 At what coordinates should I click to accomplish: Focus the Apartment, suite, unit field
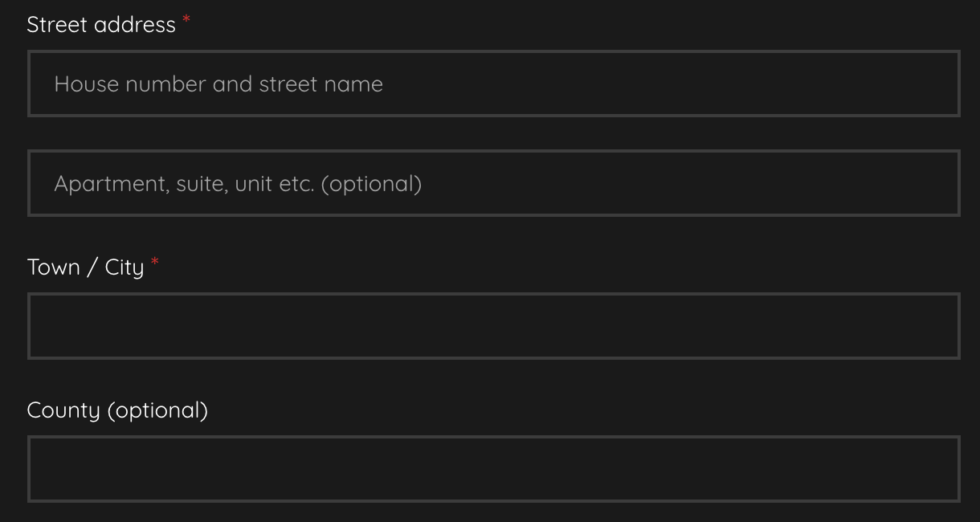[493, 183]
